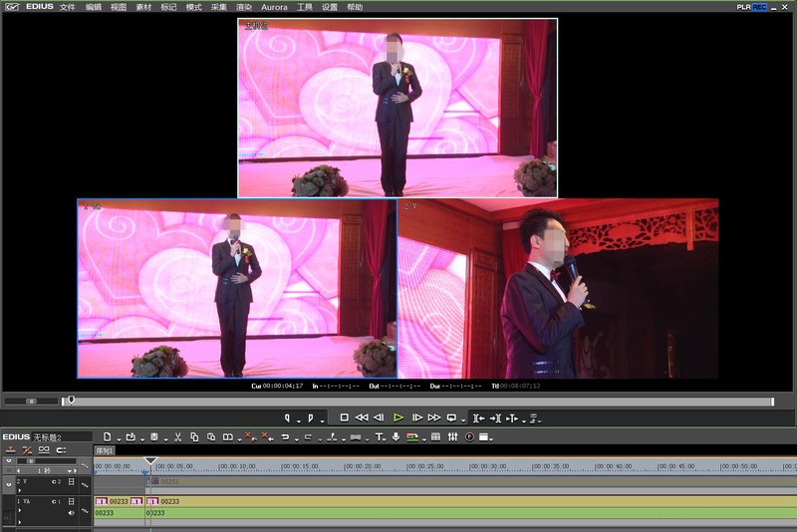Open the Aurora menu
The image size is (797, 532).
click(274, 7)
